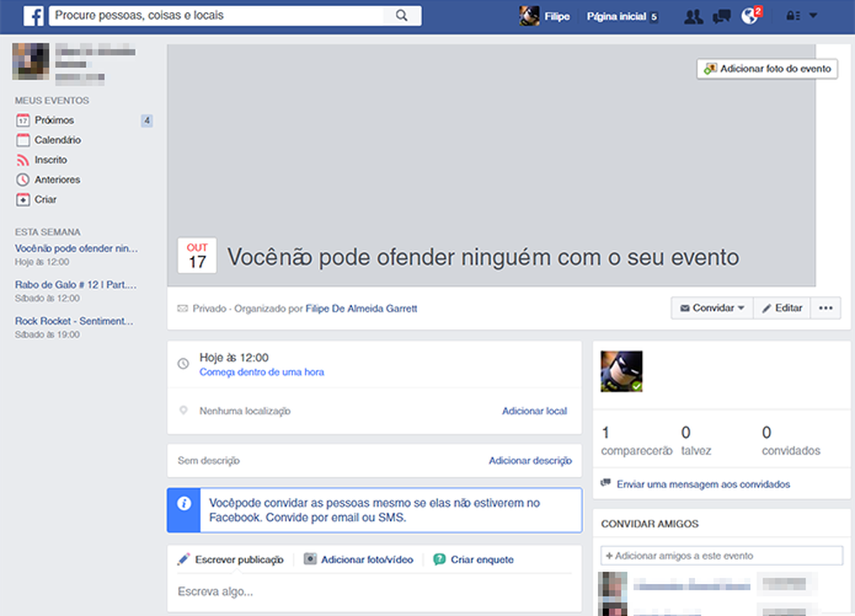Open the ellipsis more-options menu
Screen dimensions: 855x616
tap(824, 308)
